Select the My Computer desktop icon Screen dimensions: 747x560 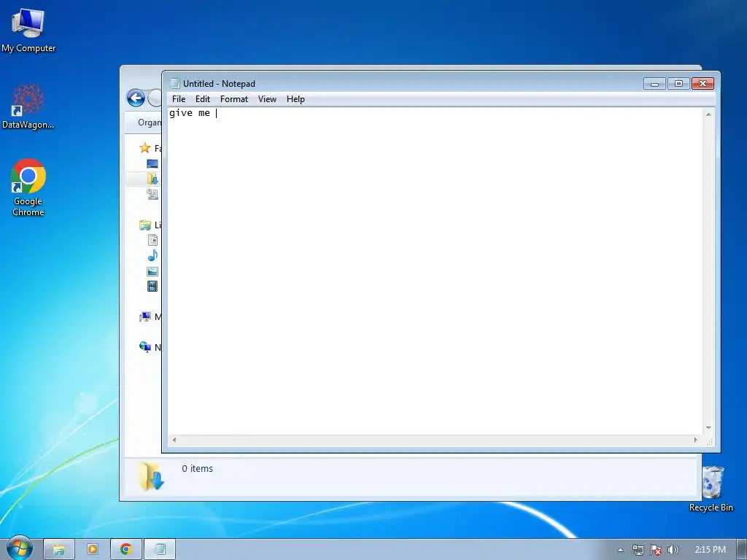coord(28,30)
